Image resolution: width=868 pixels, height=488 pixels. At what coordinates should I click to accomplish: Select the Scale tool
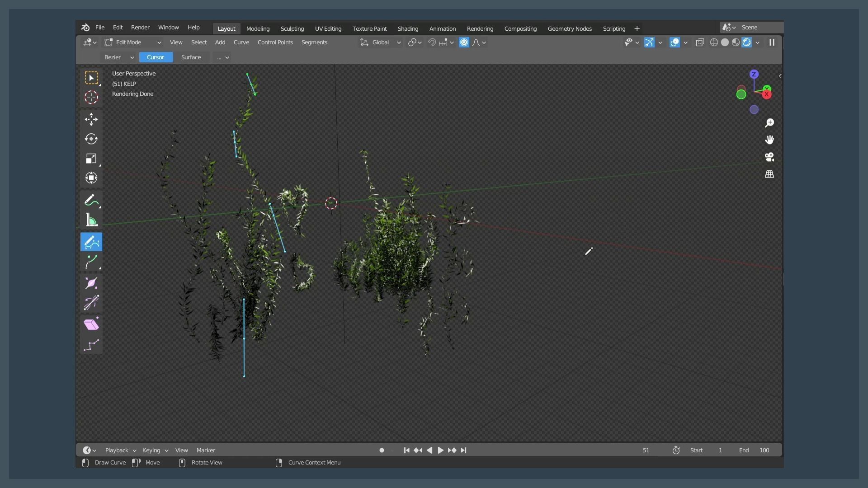91,158
